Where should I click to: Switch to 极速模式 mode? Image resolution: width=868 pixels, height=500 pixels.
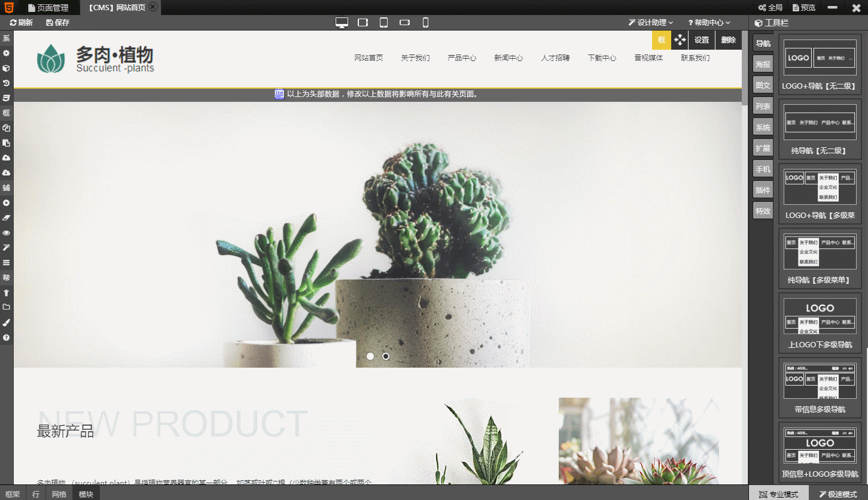(x=838, y=494)
